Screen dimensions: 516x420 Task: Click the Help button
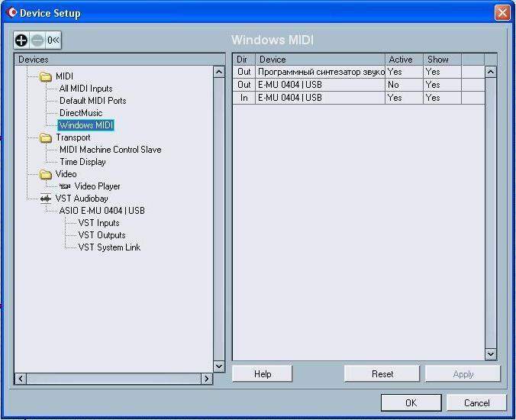coord(263,374)
